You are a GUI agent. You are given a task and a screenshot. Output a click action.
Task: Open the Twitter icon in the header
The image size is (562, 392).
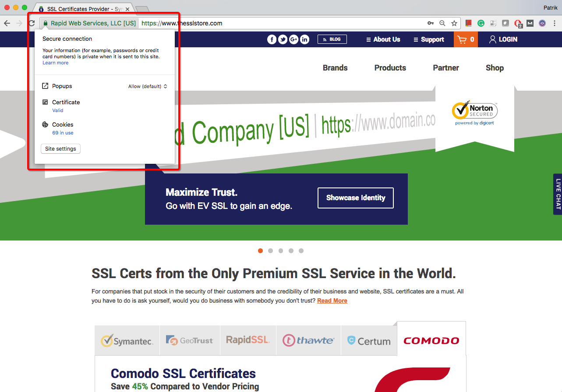coord(283,39)
